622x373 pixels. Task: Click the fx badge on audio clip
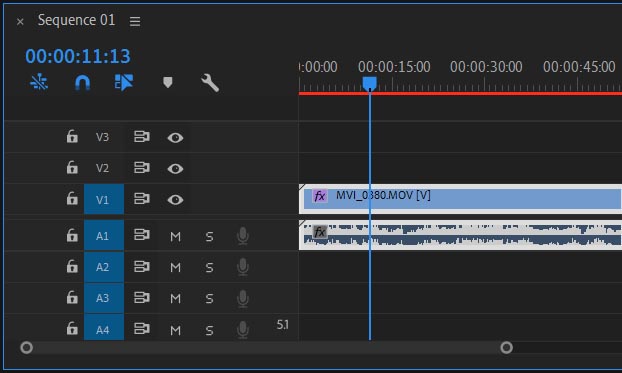[x=320, y=231]
